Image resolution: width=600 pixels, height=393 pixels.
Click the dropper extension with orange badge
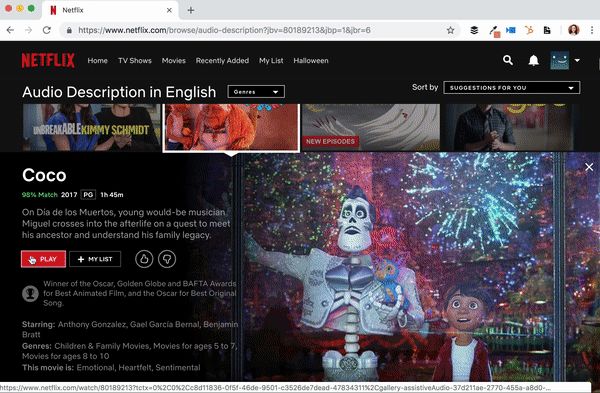(494, 31)
